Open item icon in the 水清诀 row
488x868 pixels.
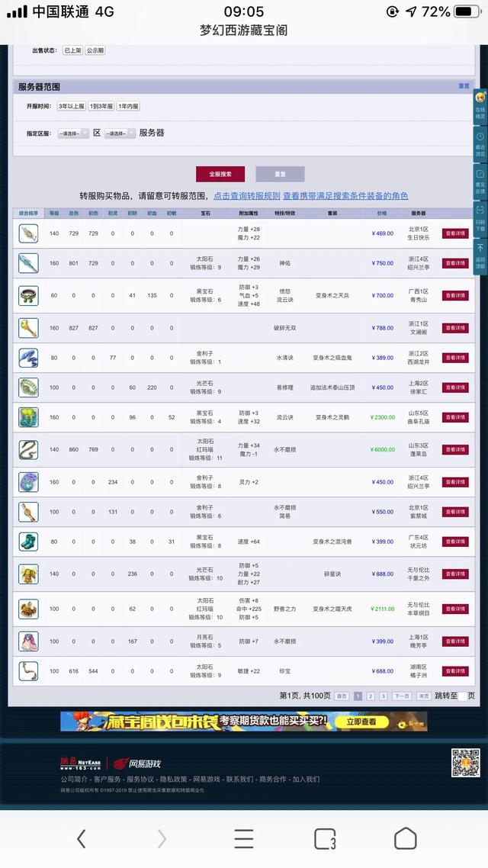(28, 358)
